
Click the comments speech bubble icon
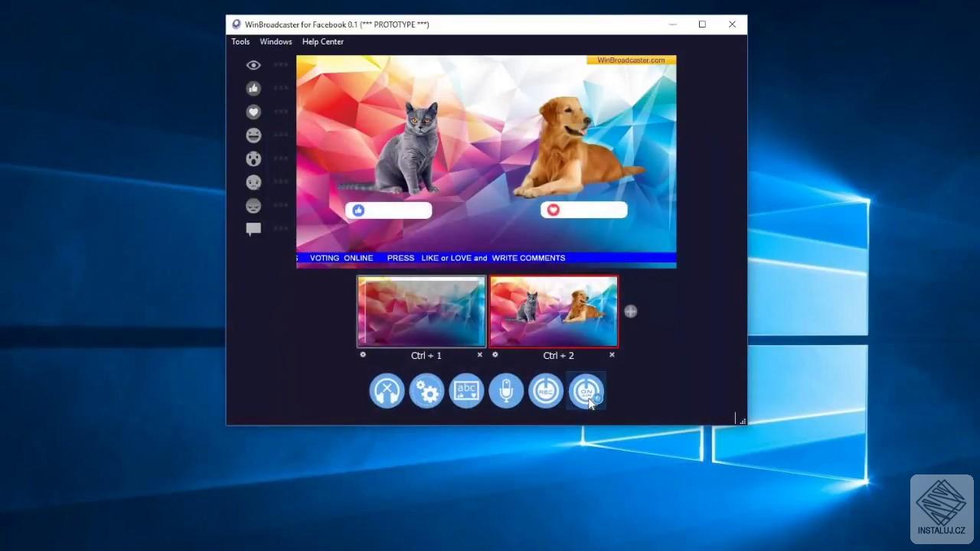253,229
